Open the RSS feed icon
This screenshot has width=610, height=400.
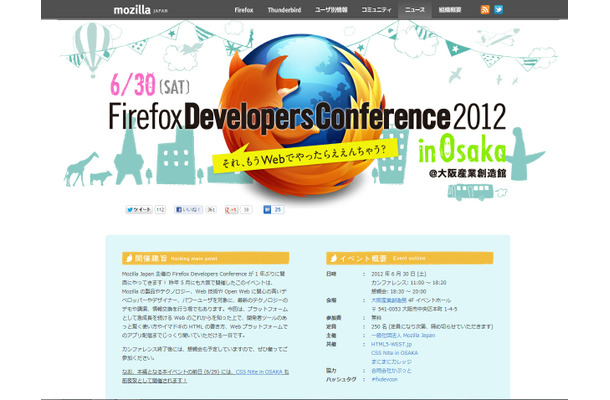coord(485,10)
